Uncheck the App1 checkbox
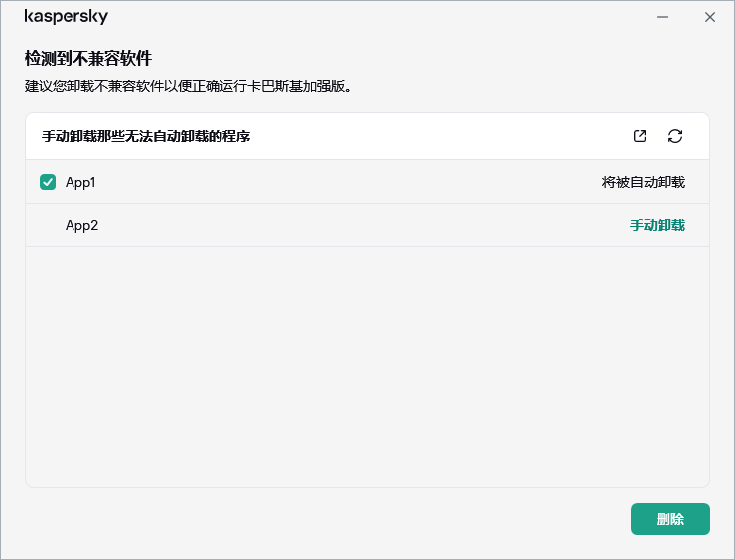 (48, 182)
